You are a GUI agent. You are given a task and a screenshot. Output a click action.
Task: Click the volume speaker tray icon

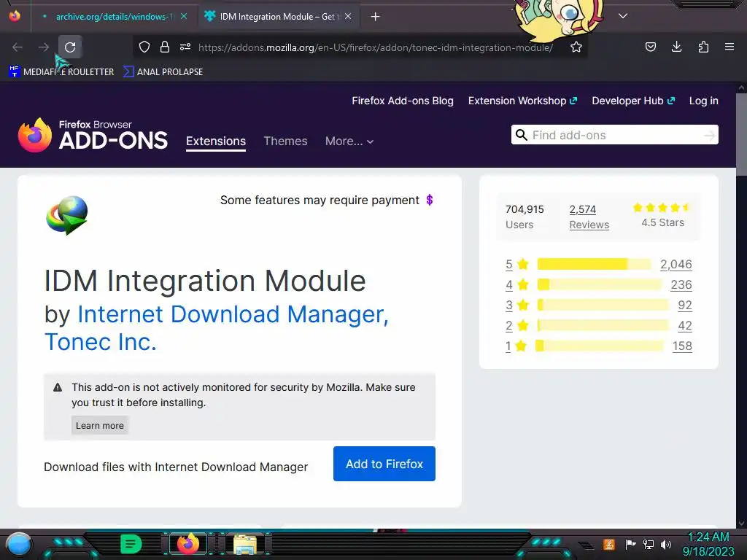pos(666,544)
